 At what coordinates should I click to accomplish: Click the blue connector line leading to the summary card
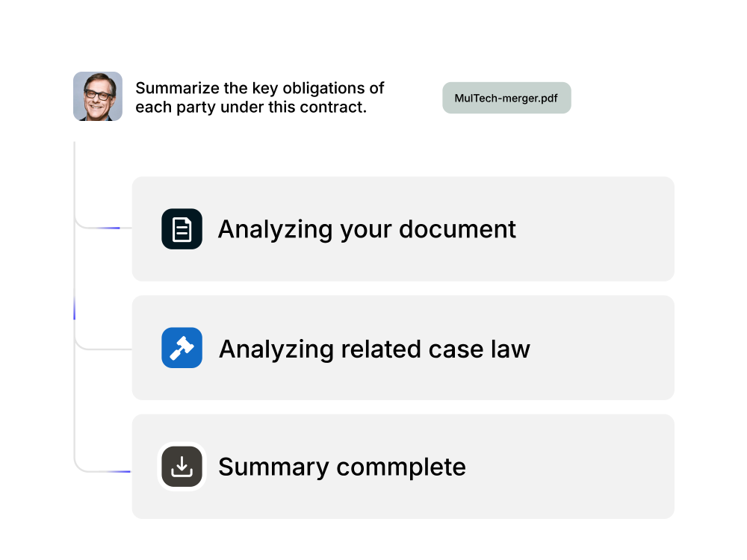pyautogui.click(x=118, y=471)
